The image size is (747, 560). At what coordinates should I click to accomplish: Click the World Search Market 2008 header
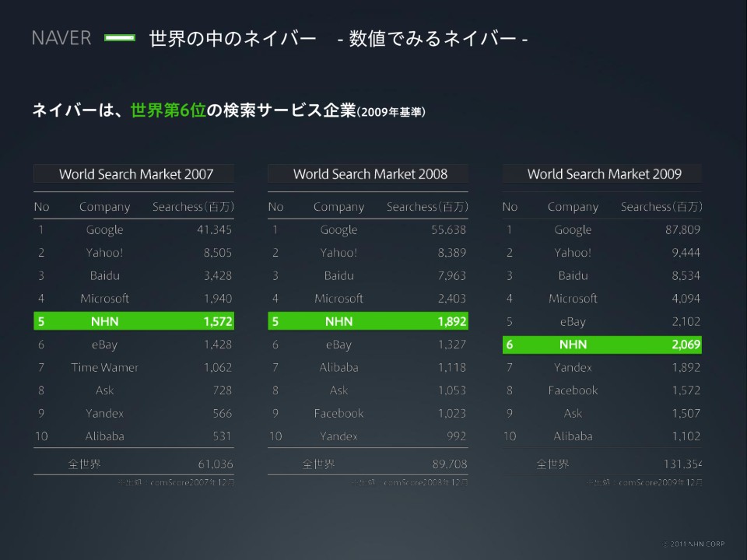click(x=368, y=173)
